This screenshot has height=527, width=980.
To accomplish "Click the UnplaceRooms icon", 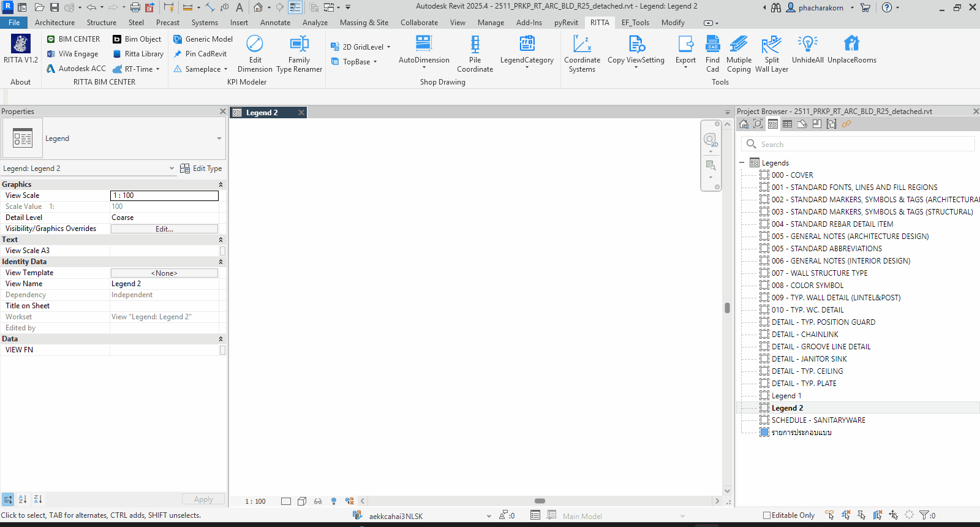I will pyautogui.click(x=851, y=44).
